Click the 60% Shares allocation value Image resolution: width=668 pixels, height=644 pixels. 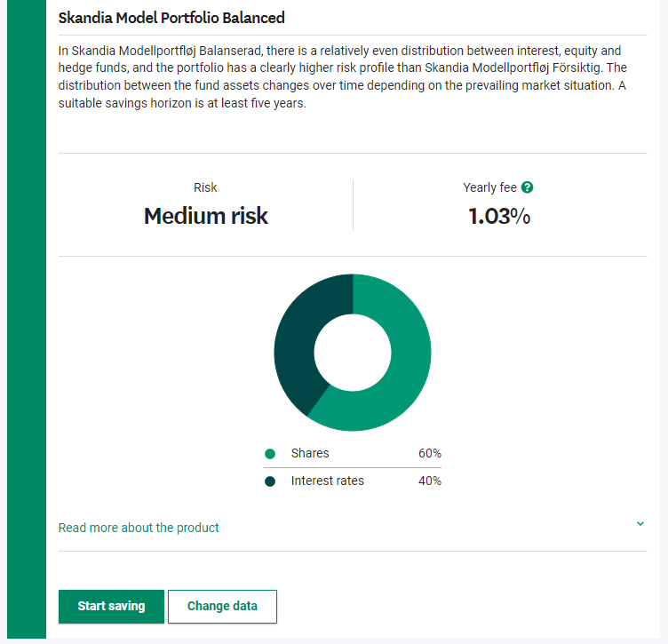(x=430, y=453)
